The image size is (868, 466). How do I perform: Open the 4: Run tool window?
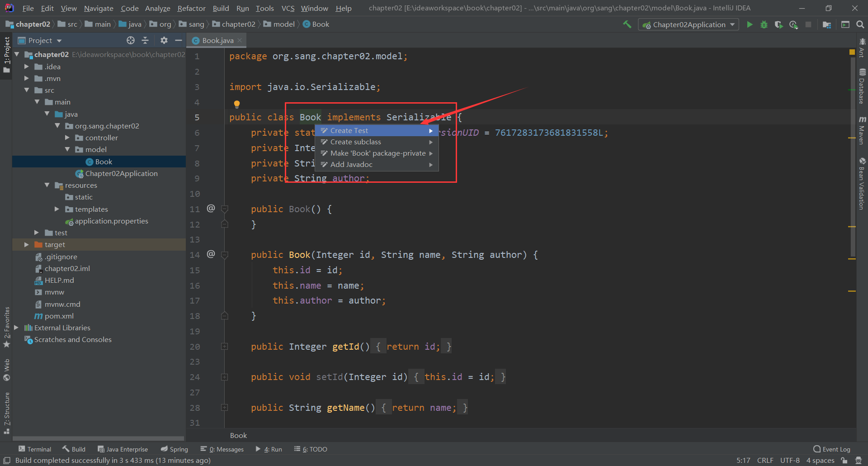(x=269, y=449)
